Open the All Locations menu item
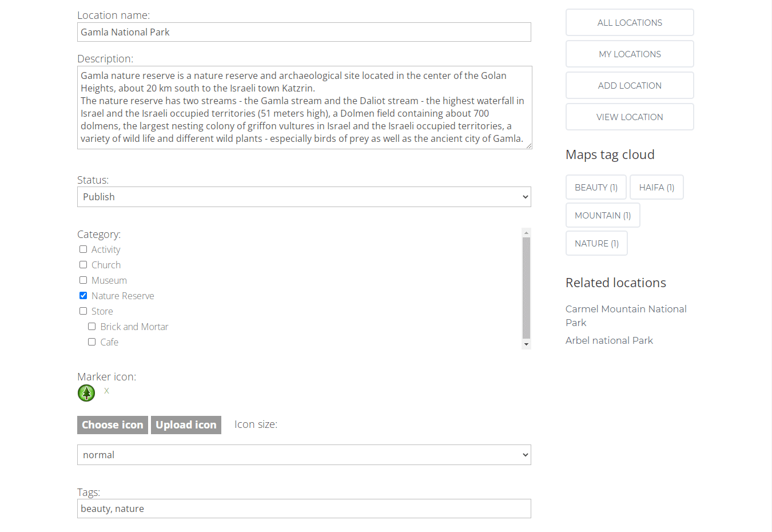Viewport: 772px width, 532px height. 630,23
